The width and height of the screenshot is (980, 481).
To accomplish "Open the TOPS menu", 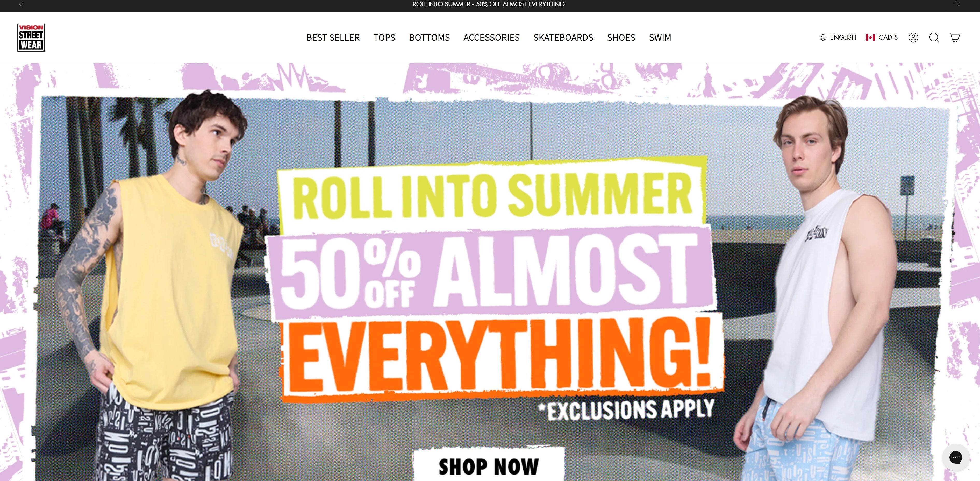I will pos(384,37).
